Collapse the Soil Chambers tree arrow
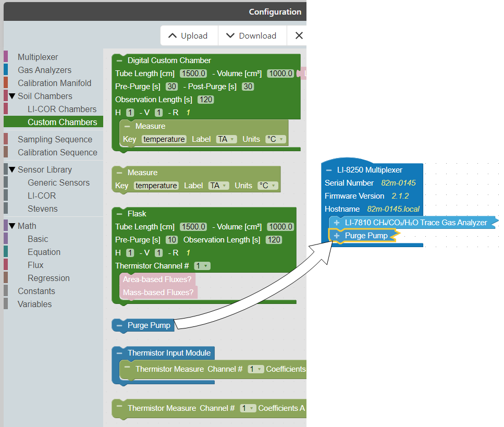 coord(12,96)
